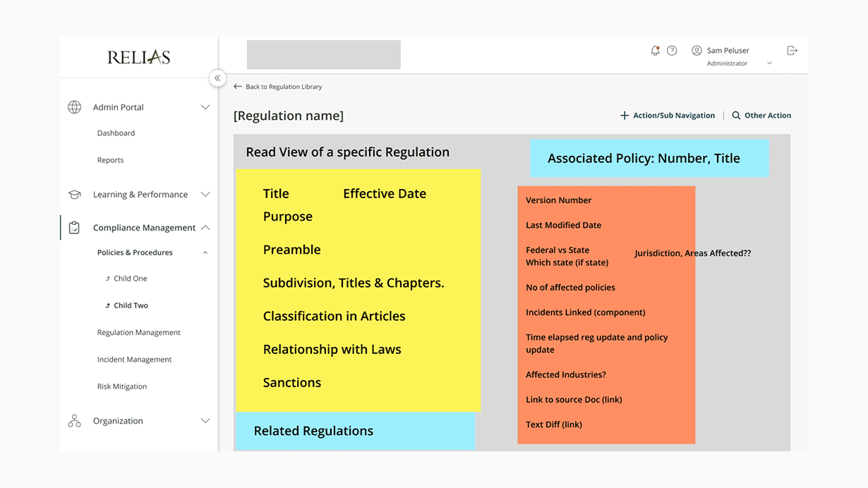This screenshot has width=868, height=488.
Task: Collapse the sidebar with the double-chevron button
Action: click(217, 78)
